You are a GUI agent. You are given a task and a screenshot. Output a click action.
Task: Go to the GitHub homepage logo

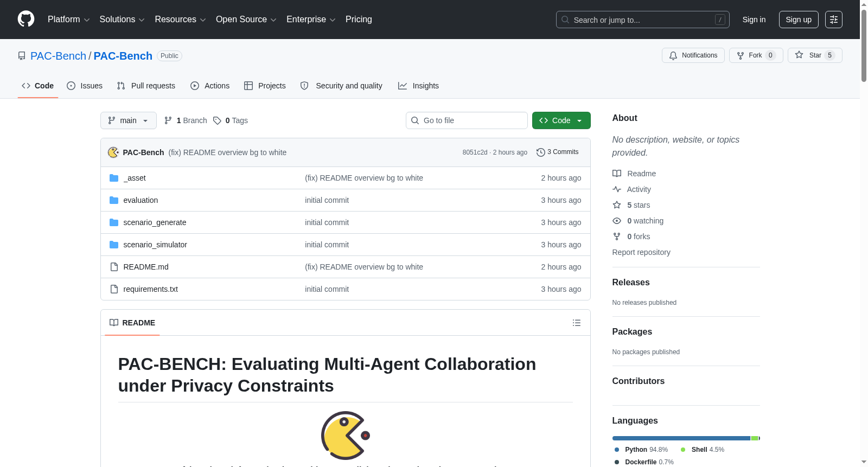coord(26,20)
